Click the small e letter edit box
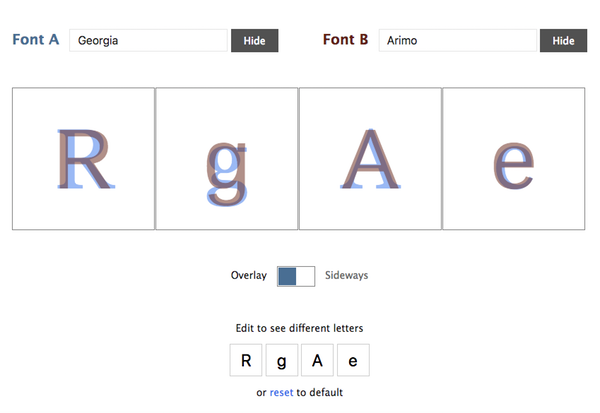Viewport: 600px width, 413px height. pos(353,360)
